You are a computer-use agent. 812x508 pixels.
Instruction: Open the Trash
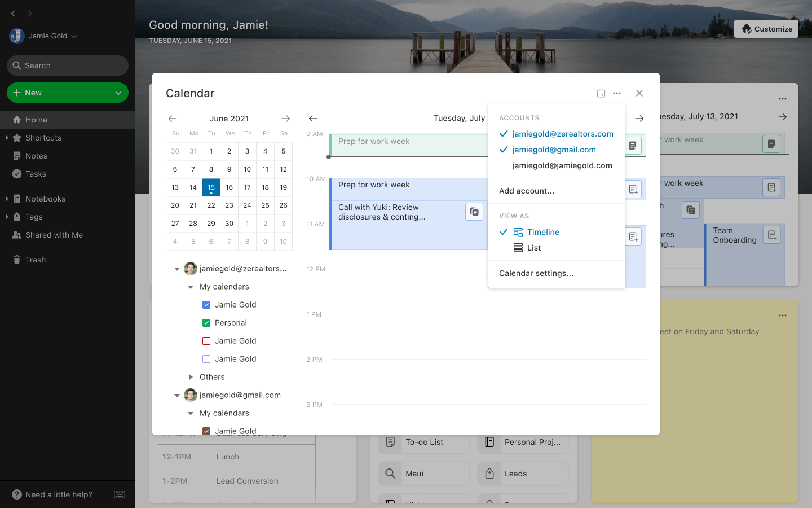(x=35, y=260)
